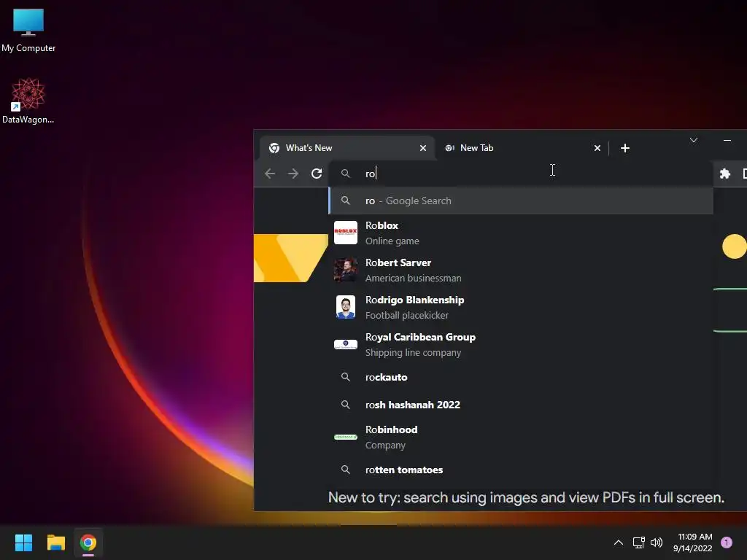Click Rodrigo Blankenship photo thumbnail
Viewport: 747px width, 560px height.
point(345,307)
